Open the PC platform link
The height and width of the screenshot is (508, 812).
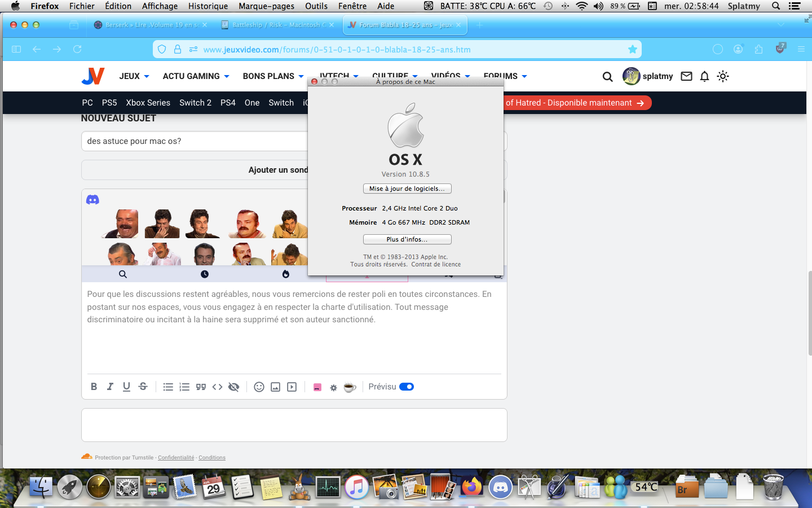tap(87, 103)
